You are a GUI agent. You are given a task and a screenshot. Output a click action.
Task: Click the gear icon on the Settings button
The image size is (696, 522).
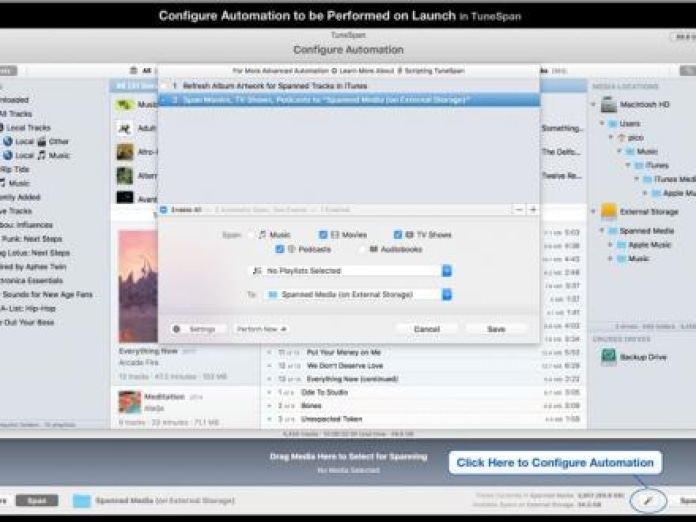point(176,329)
